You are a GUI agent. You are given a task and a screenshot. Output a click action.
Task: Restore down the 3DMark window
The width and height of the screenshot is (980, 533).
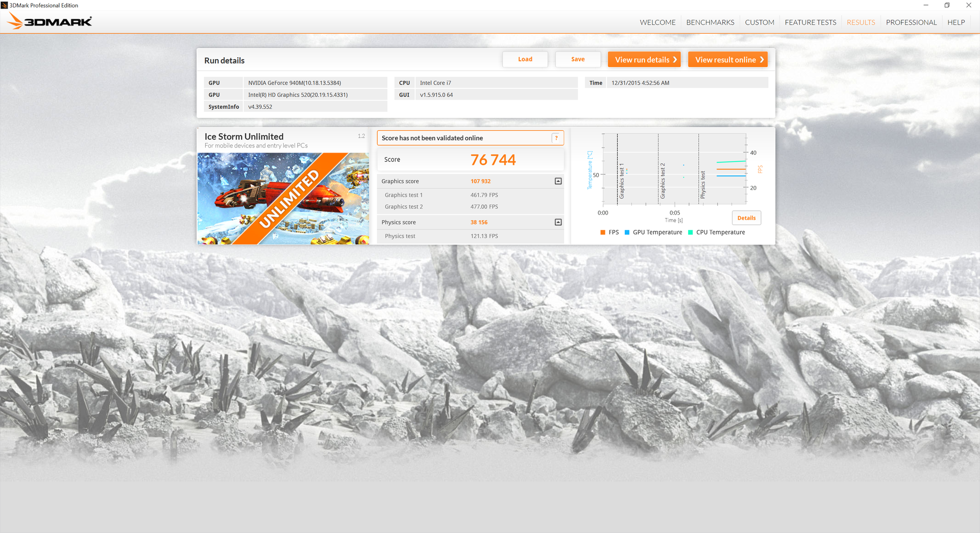pos(947,5)
